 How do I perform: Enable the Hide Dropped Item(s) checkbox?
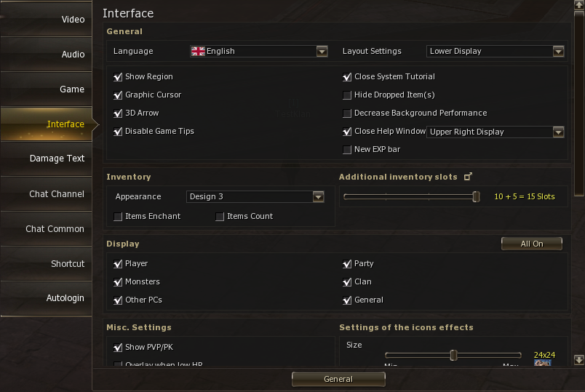pyautogui.click(x=347, y=95)
